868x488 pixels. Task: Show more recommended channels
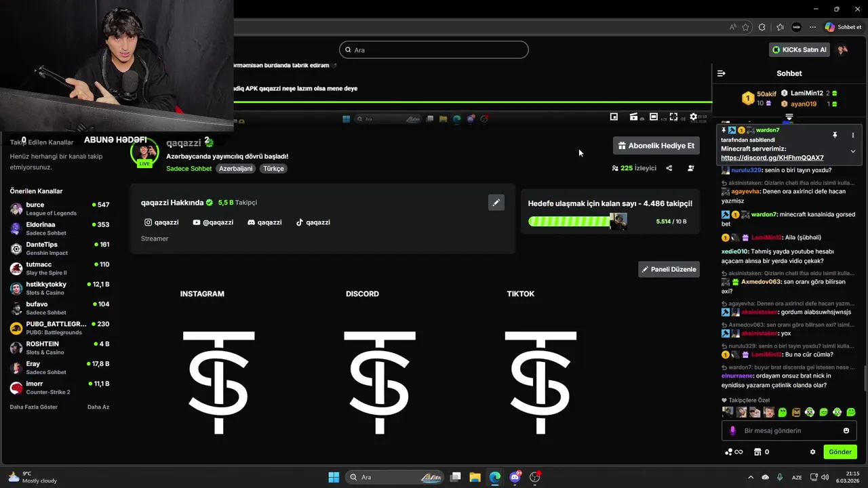[34, 407]
